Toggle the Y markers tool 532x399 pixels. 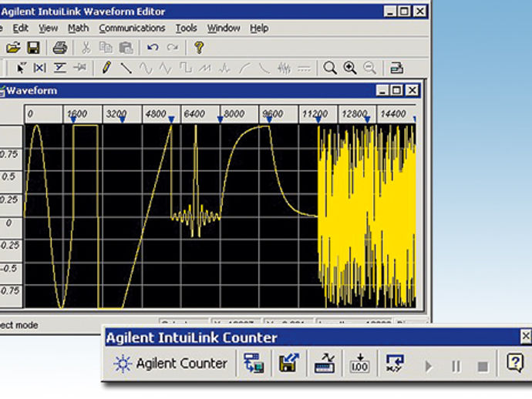click(59, 68)
